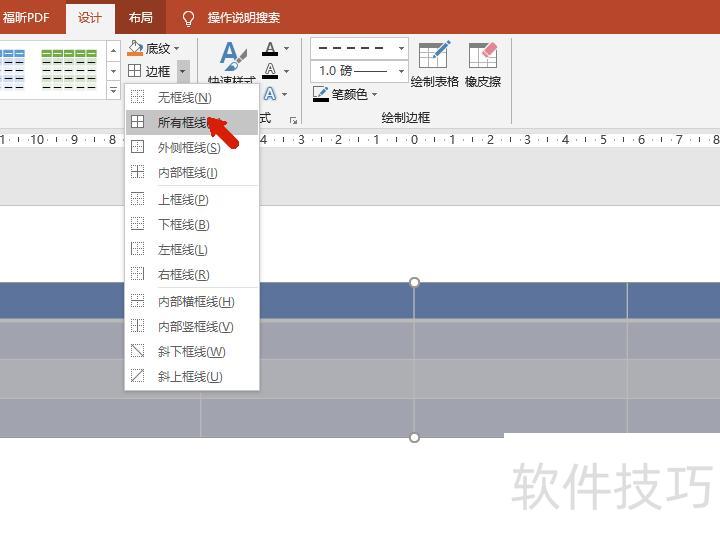The image size is (720, 540).
Task: Switch to the 布局 layout tab
Action: click(141, 18)
